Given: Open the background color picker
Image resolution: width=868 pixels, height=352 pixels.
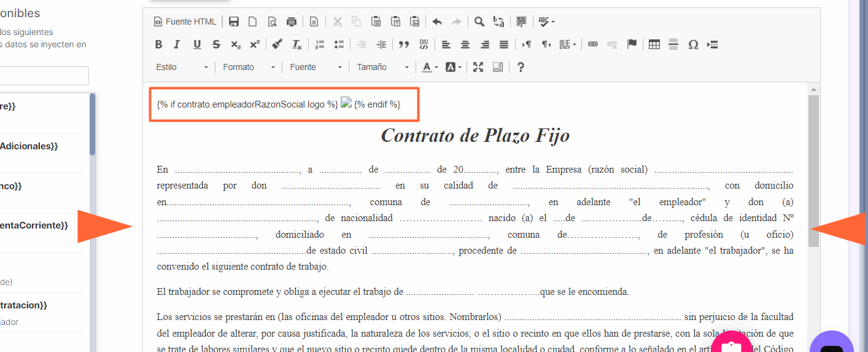Looking at the screenshot, I should coord(453,67).
